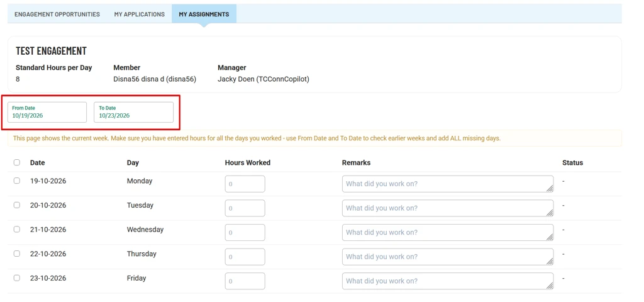Grab the resize handle of Friday's remarks box
The image size is (644, 302).
[550, 285]
